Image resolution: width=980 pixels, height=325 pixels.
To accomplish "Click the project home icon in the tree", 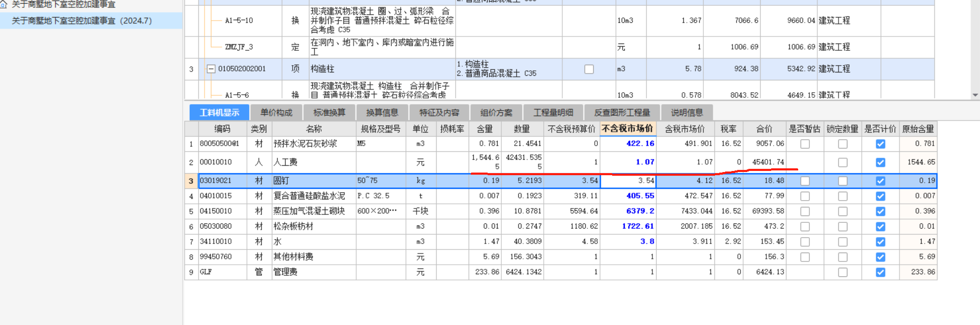I will (x=4, y=4).
